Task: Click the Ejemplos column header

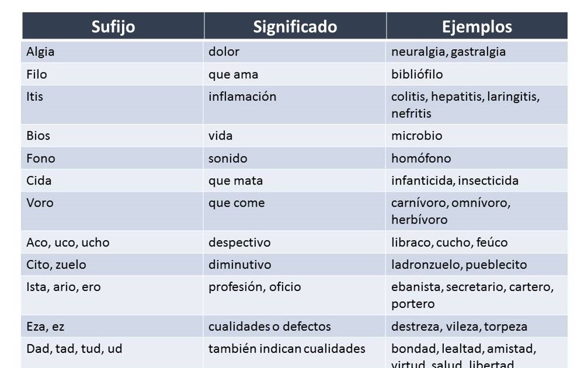Action: pos(476,26)
